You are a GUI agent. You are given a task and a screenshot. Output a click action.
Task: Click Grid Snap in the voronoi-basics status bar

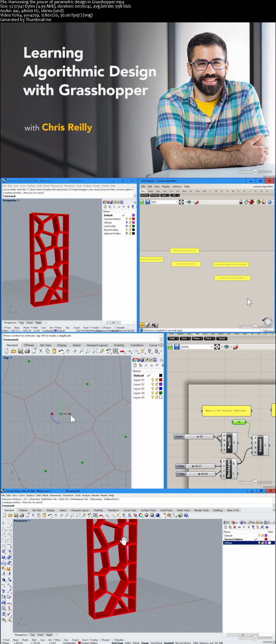pos(117,643)
